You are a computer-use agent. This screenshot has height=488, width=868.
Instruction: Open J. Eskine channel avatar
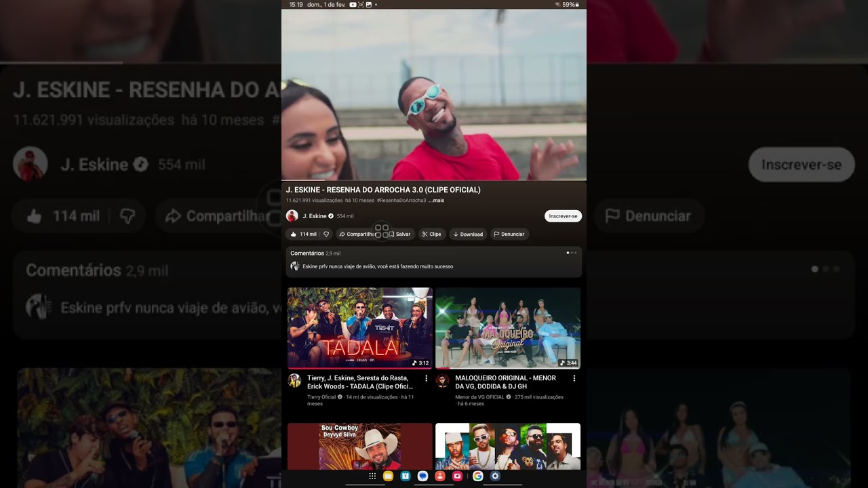click(x=292, y=216)
